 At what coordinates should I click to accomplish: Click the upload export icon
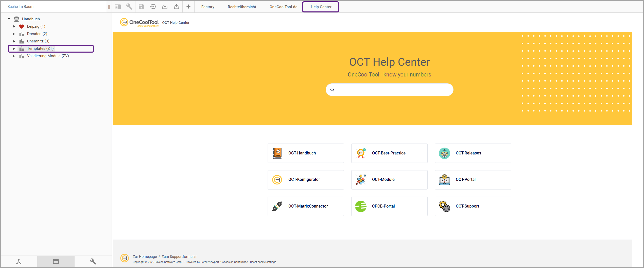(177, 7)
